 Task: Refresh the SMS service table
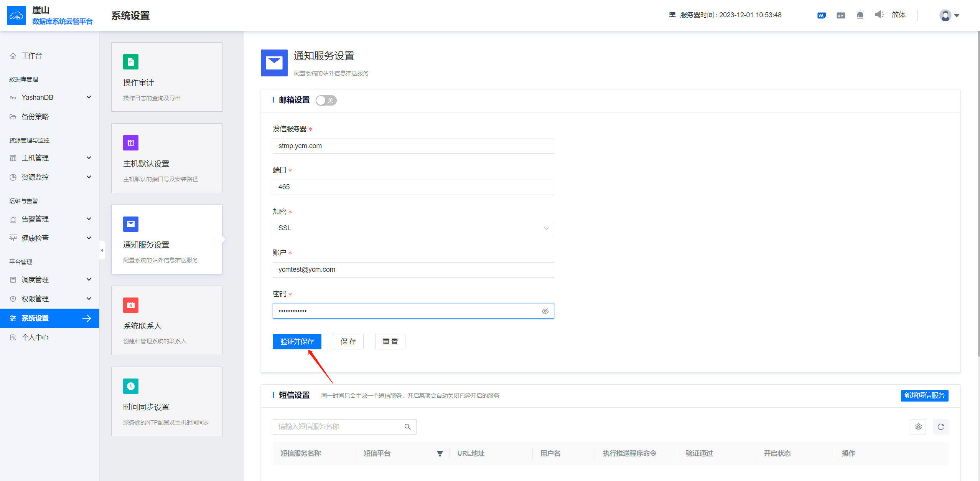[940, 427]
